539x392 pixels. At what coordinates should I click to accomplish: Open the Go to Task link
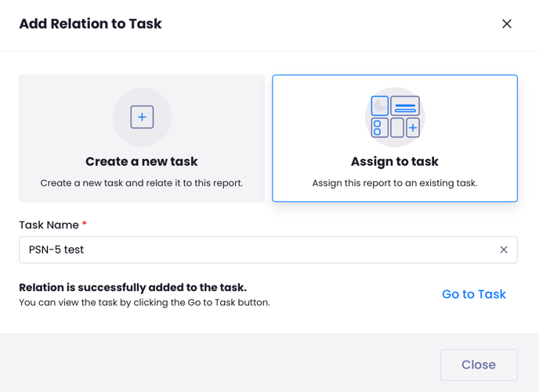click(474, 294)
